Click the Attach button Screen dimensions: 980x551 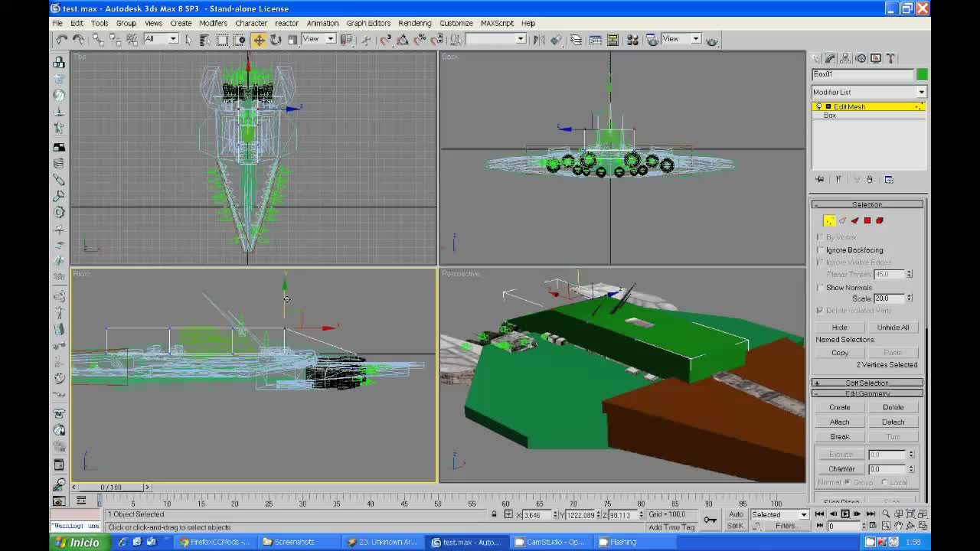(x=839, y=422)
